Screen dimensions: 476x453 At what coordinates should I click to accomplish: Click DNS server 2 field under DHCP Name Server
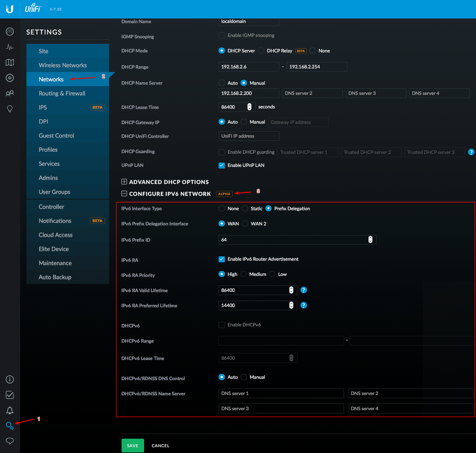click(312, 93)
